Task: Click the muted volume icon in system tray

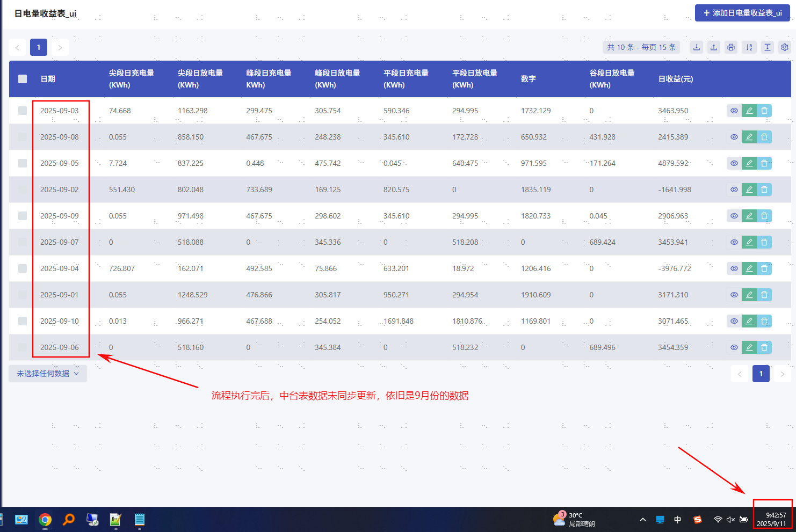Action: click(x=730, y=520)
